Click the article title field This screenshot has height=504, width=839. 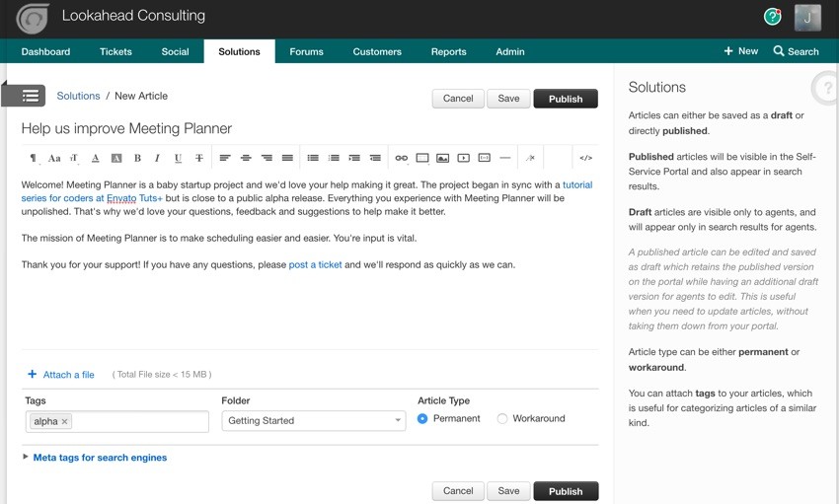click(x=309, y=128)
